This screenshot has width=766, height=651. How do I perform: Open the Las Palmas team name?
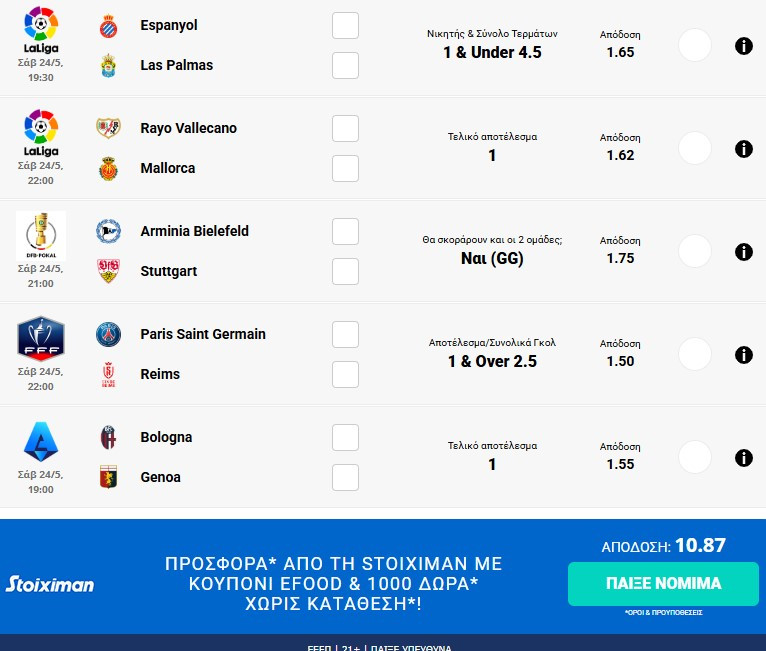176,65
